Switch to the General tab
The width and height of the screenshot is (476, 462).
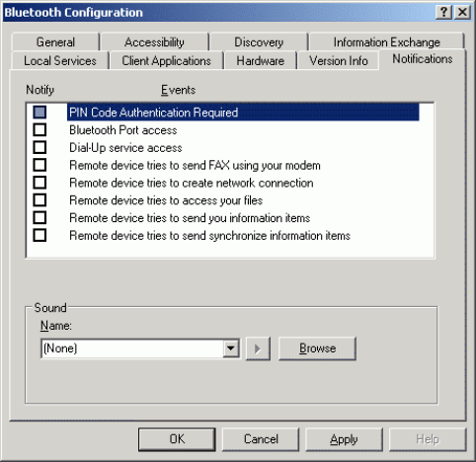pos(55,42)
